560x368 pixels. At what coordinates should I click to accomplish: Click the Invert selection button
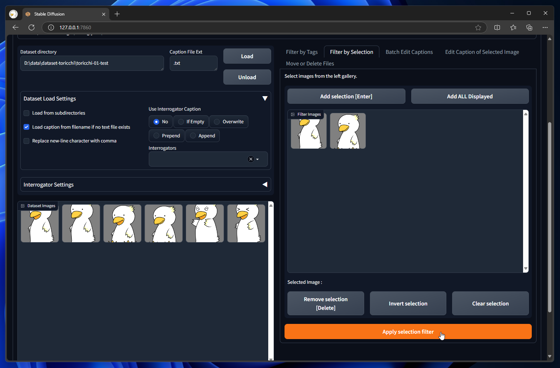408,303
